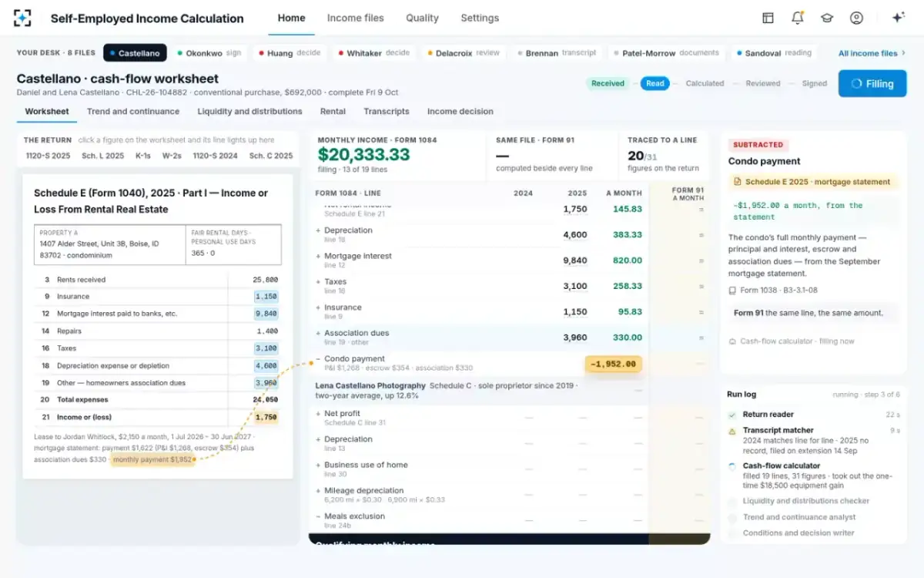Open the Whitaker file chip
This screenshot has width=924, height=578.
(373, 53)
